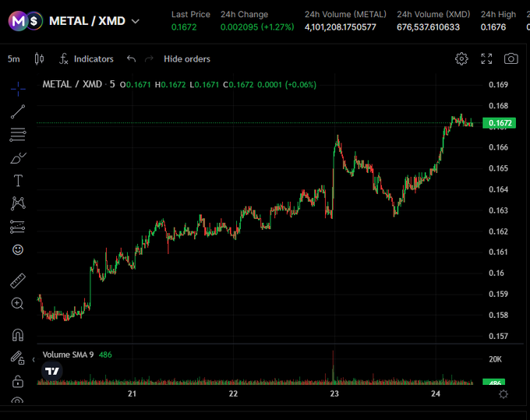Screen dimensions: 530x420
Task: Open the TradingView logo link
Action: click(x=52, y=371)
